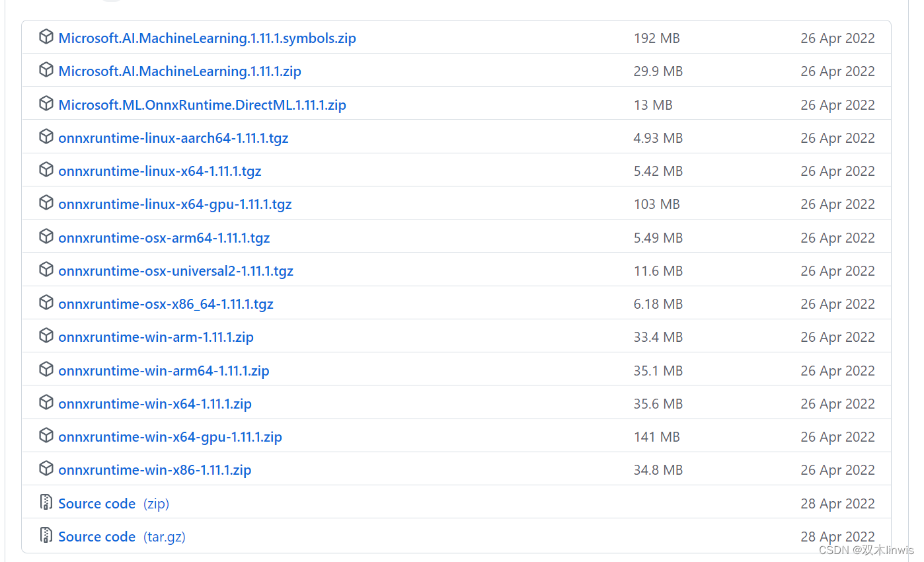Click the 103 MB file size
Viewport: 924px width, 562px height.
656,204
